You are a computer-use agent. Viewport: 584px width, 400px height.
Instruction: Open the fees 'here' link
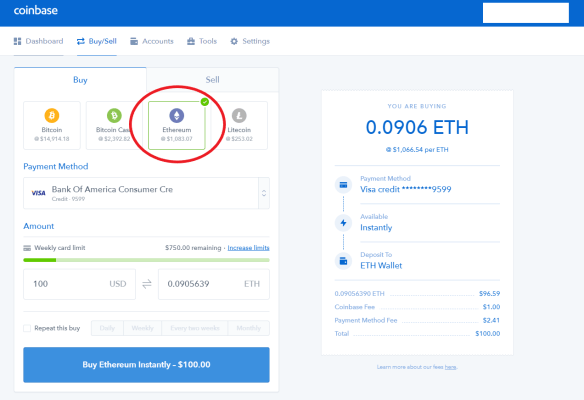(x=450, y=367)
